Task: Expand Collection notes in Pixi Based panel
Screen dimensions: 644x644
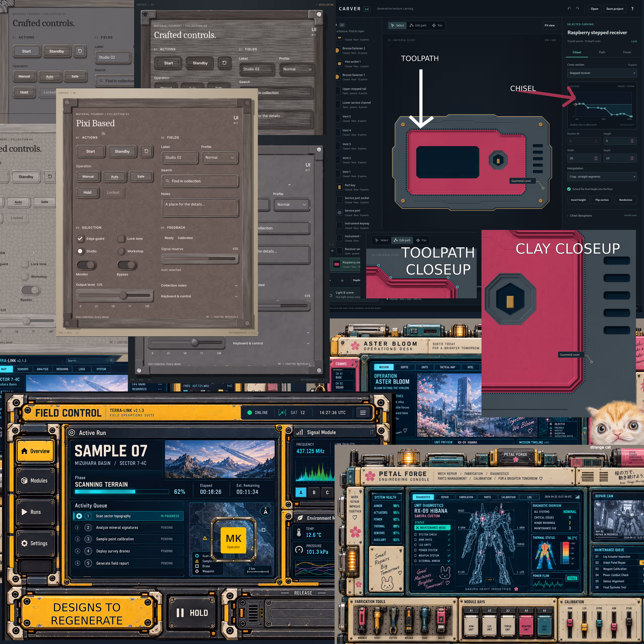Action: pos(199,285)
